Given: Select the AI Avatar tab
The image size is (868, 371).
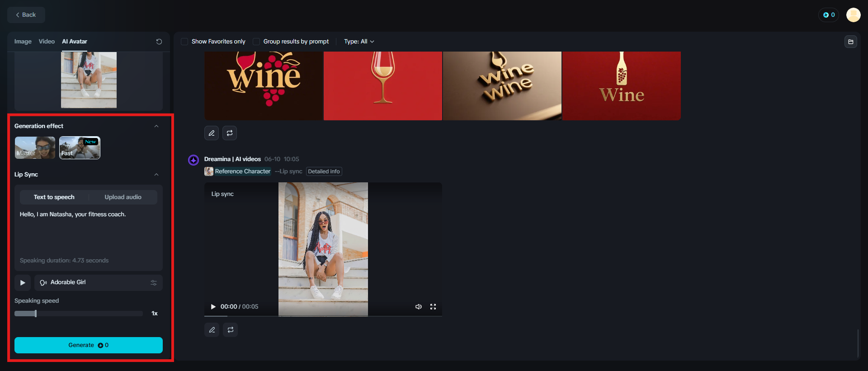Looking at the screenshot, I should [x=75, y=42].
